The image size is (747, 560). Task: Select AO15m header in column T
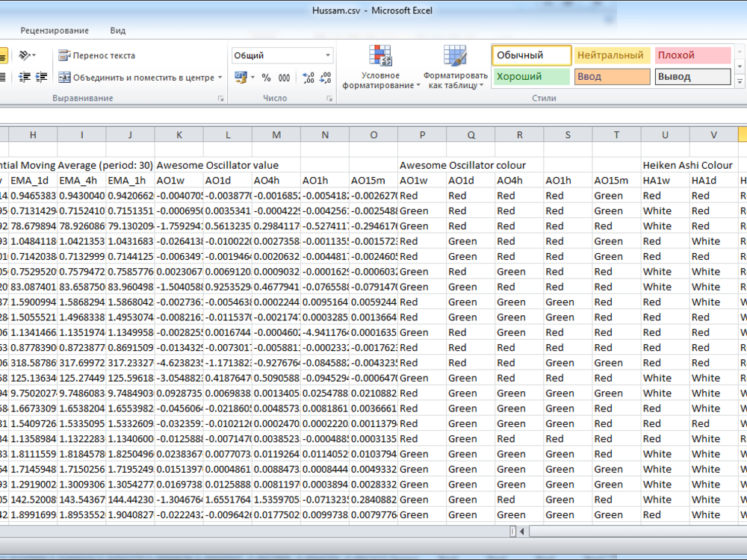click(x=616, y=181)
